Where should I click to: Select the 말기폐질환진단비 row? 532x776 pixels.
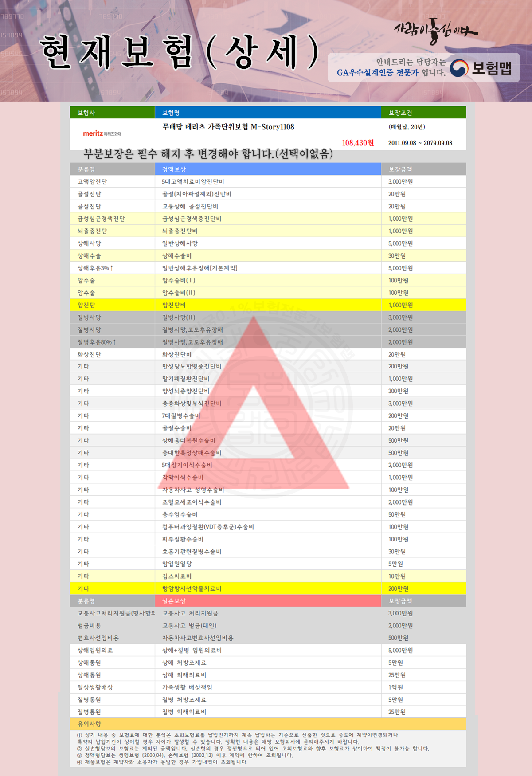point(268,379)
